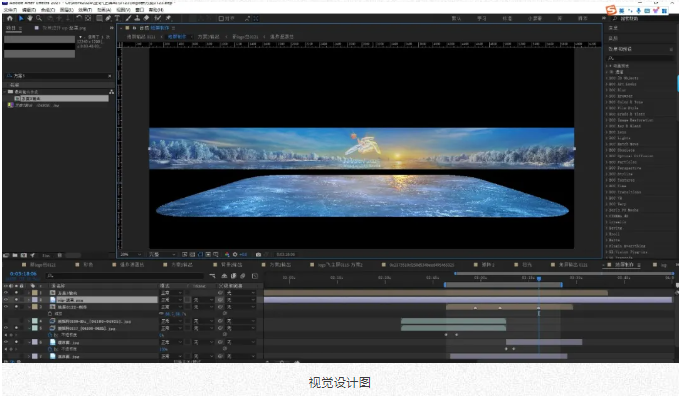Screen dimensions: 679x396
Task: Select the Type text tool
Action: tap(117, 18)
